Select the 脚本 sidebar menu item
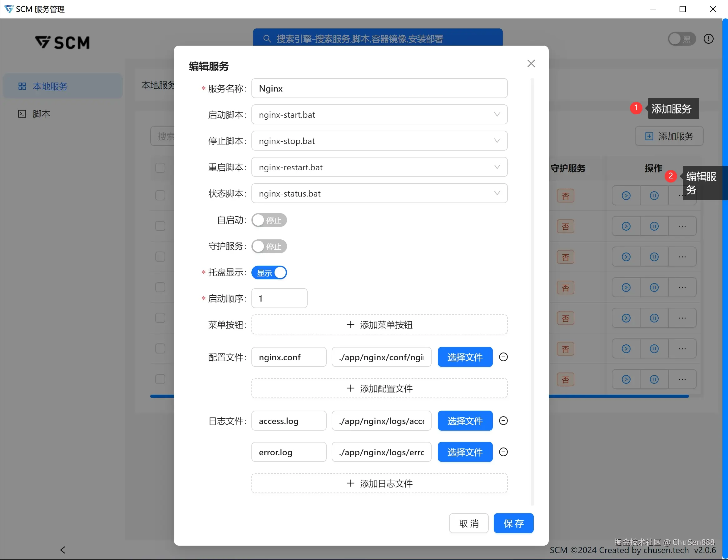Image resolution: width=728 pixels, height=560 pixels. tap(41, 114)
